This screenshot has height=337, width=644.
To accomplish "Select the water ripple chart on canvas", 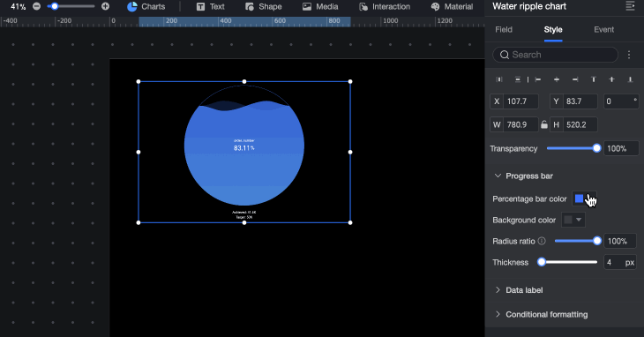I will click(244, 153).
